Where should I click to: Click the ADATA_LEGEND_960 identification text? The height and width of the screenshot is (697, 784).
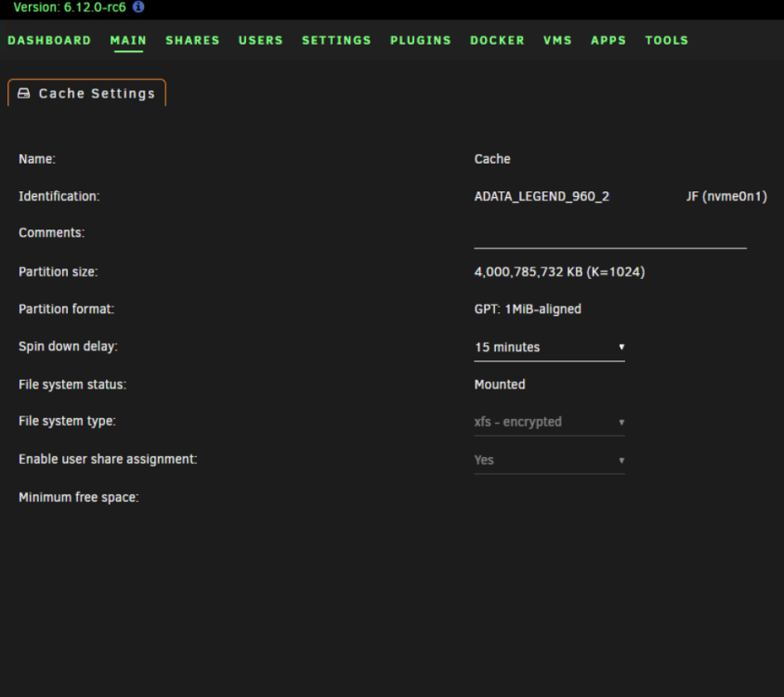pyautogui.click(x=542, y=196)
